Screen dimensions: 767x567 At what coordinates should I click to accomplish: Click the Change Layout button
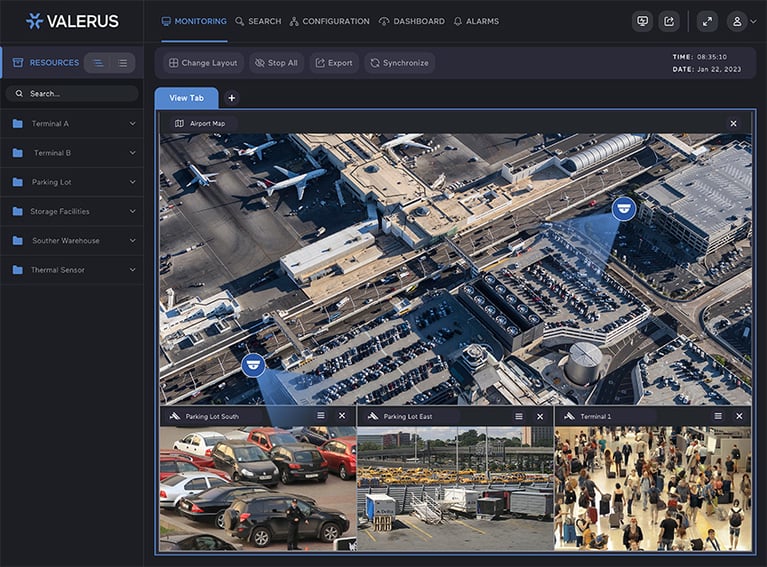tap(203, 63)
